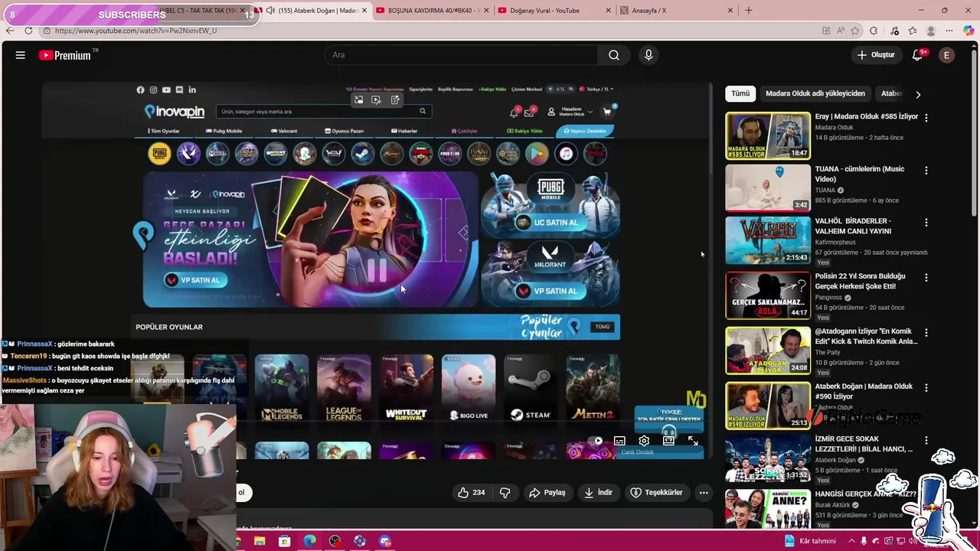Screen dimensions: 980x551
Task: Open Windows File Explorer from taskbar
Action: [260, 541]
